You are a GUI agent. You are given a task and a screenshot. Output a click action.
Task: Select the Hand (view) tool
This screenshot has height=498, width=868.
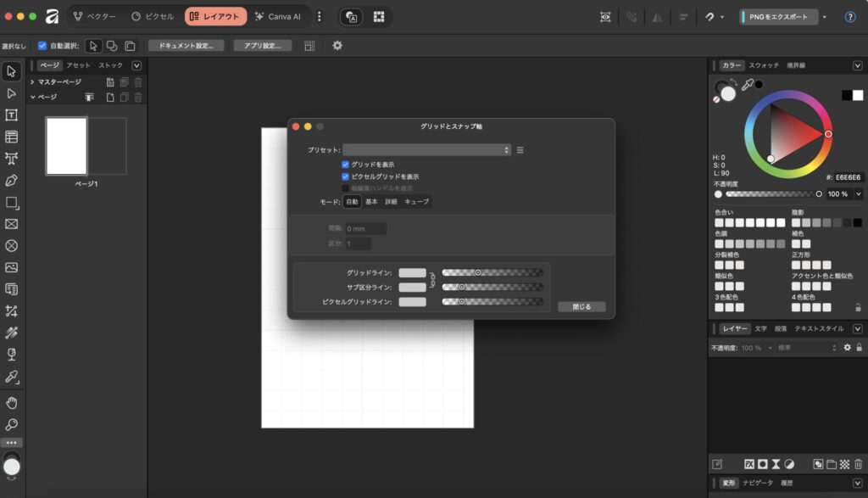pos(12,402)
